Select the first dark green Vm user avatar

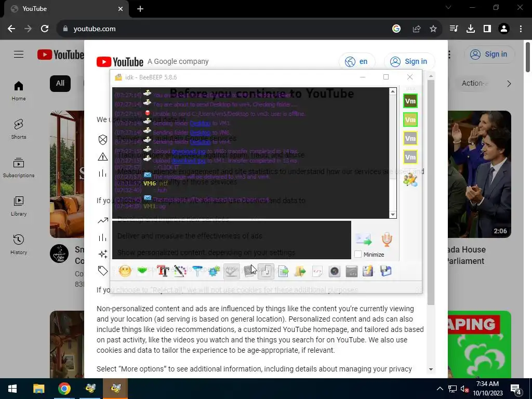(410, 101)
